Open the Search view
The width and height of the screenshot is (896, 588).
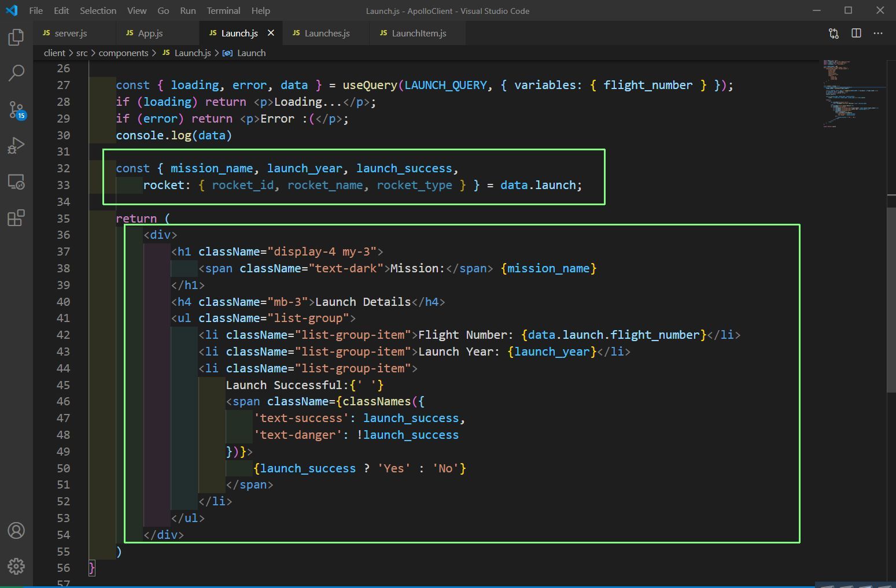16,73
